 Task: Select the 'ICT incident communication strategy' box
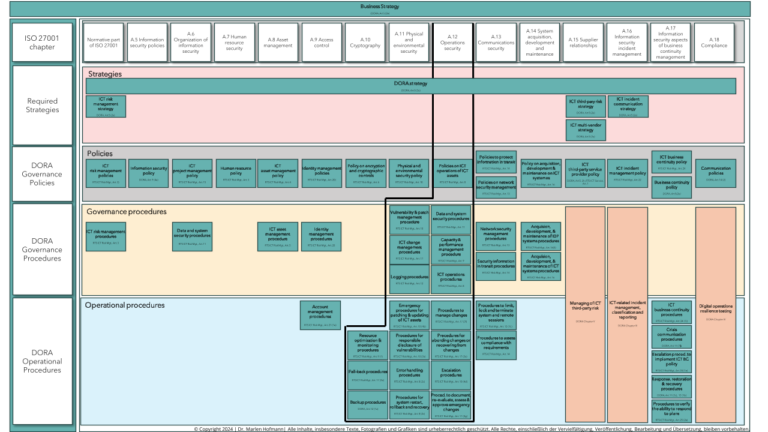(628, 106)
